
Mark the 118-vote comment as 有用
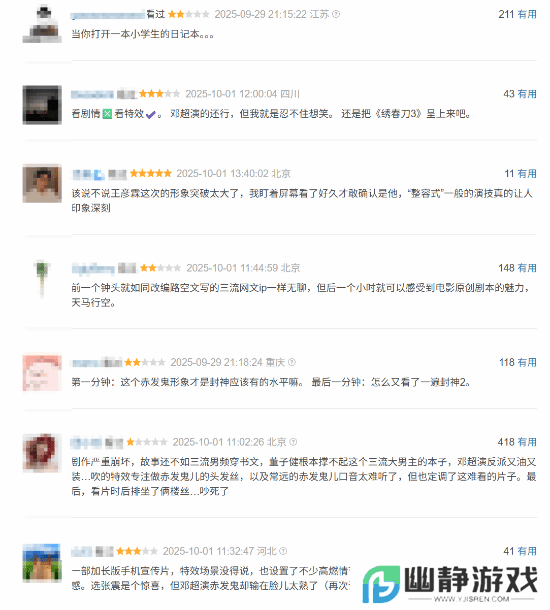point(527,363)
